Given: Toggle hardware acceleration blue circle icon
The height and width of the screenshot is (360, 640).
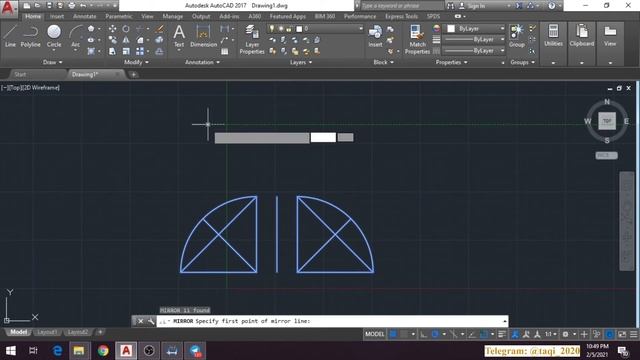Looking at the screenshot, I should click(609, 334).
